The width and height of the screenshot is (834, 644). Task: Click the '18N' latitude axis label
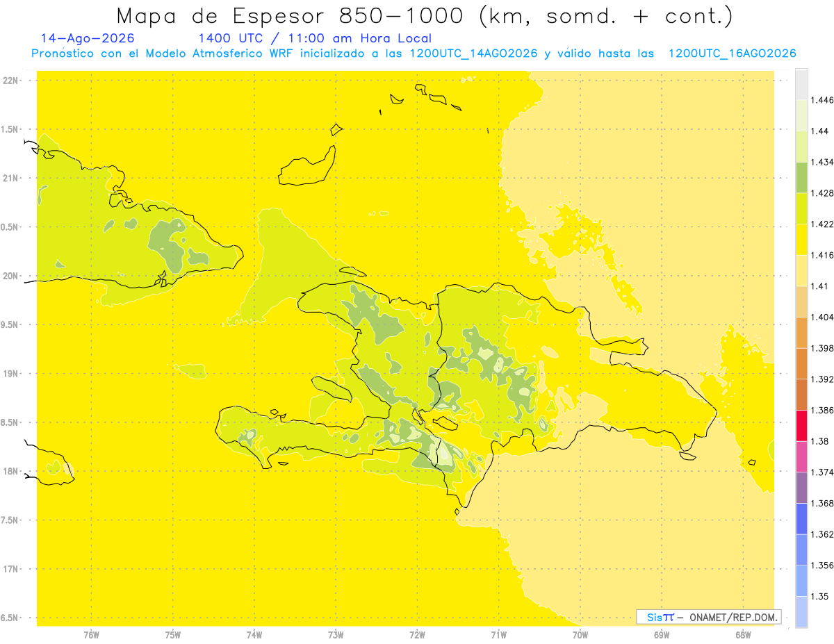pos(12,472)
